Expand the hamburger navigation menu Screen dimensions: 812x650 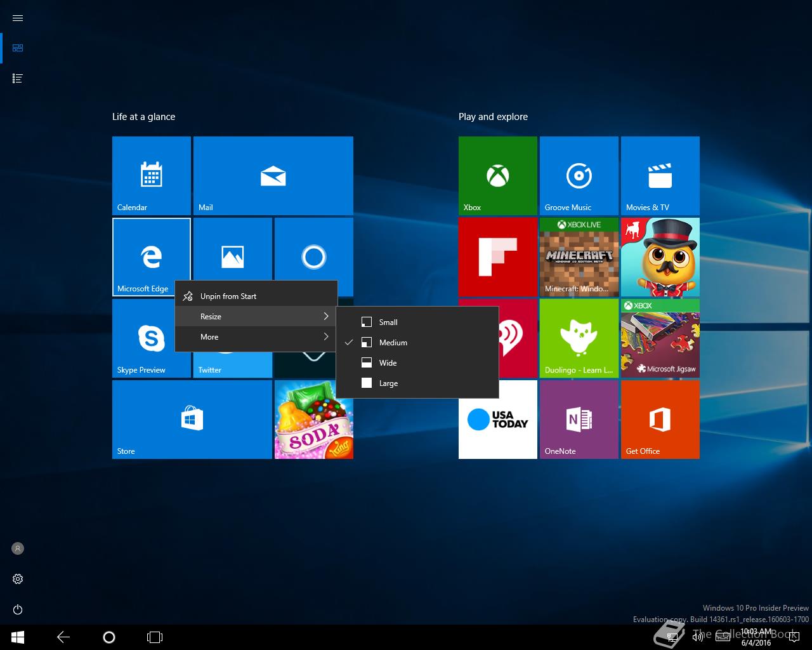click(18, 18)
